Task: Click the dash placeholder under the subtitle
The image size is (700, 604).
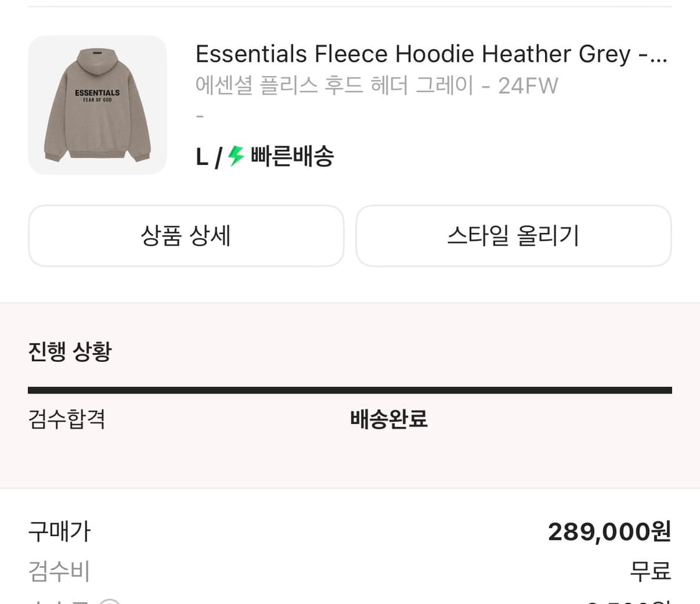Action: [200, 116]
